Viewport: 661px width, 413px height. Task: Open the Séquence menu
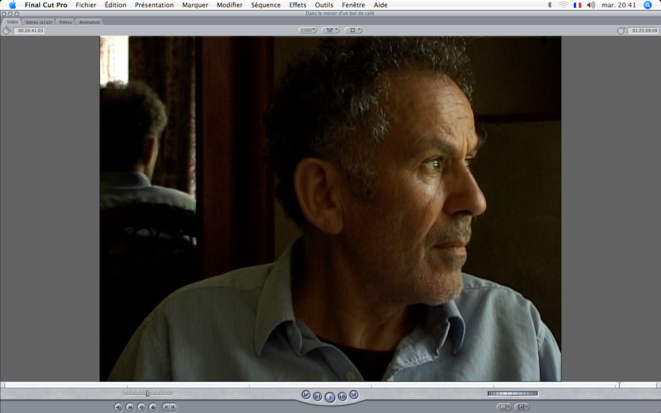pyautogui.click(x=266, y=5)
